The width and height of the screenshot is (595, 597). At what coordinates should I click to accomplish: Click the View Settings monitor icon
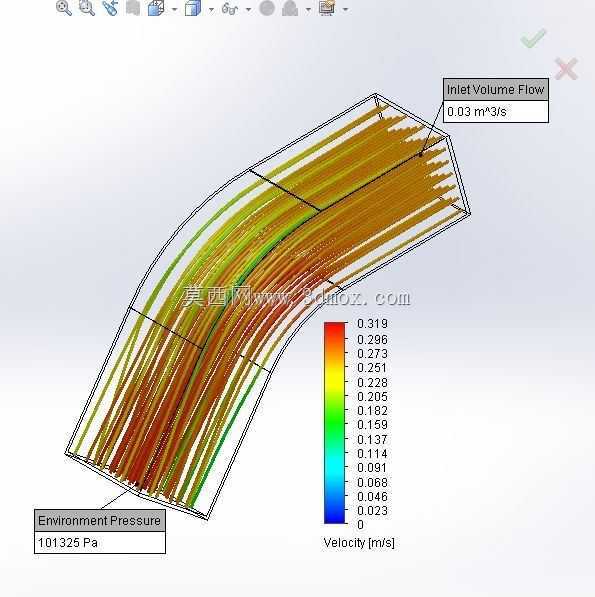click(327, 8)
